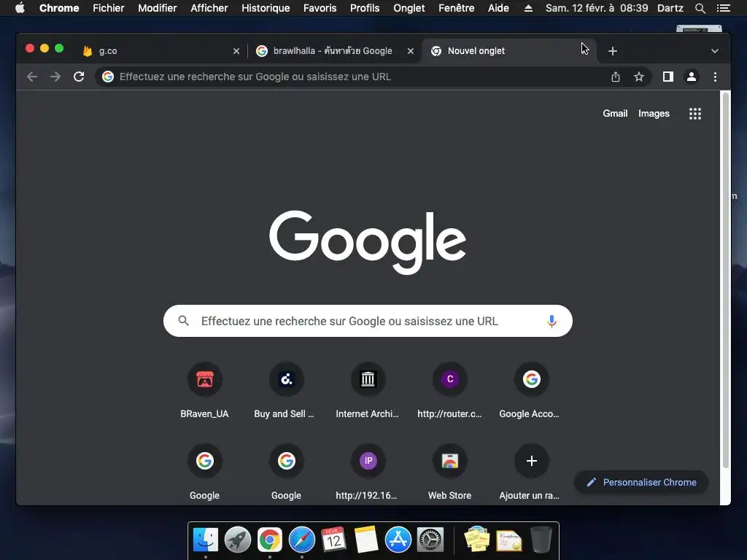
Task: Focus the Google search box
Action: click(368, 321)
